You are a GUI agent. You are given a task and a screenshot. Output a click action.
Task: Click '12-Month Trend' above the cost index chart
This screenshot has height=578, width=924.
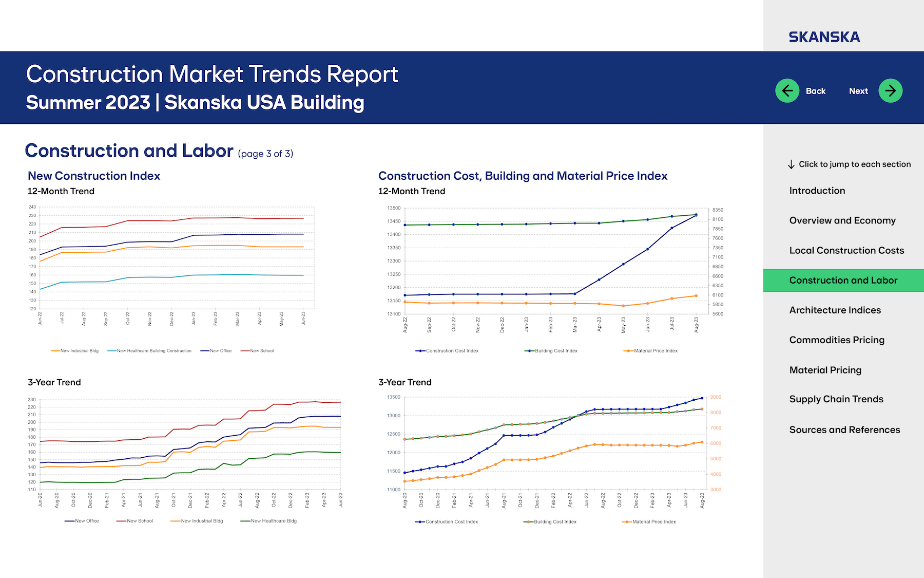(412, 191)
